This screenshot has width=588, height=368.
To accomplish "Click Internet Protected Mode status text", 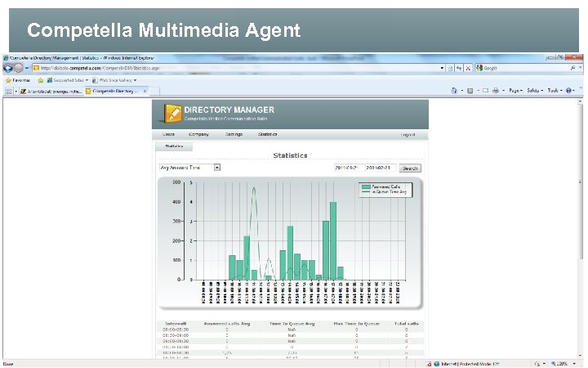I will (x=470, y=363).
